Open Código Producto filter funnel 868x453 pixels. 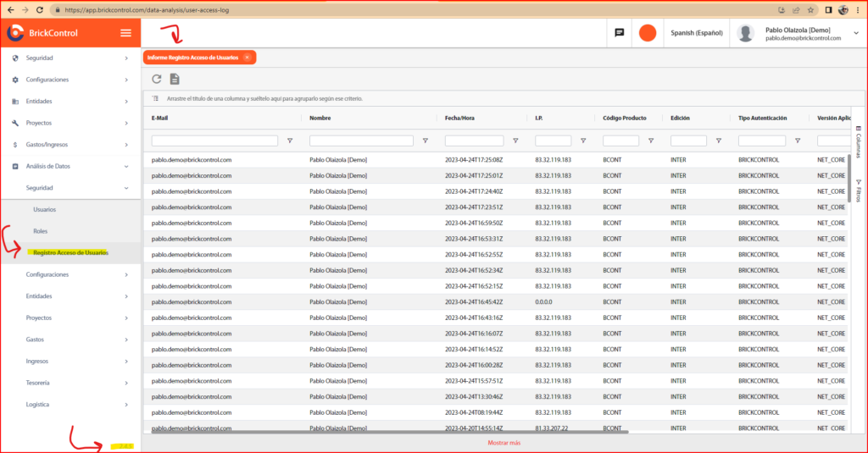point(651,141)
